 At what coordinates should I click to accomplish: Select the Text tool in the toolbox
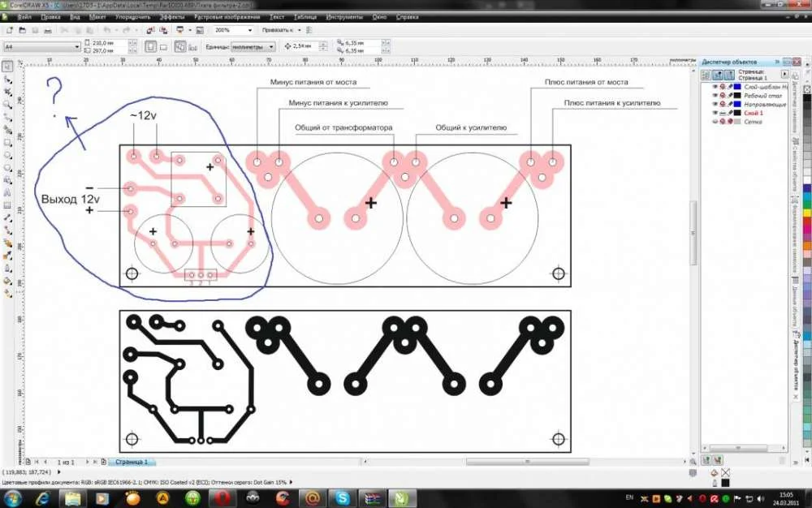(x=7, y=193)
